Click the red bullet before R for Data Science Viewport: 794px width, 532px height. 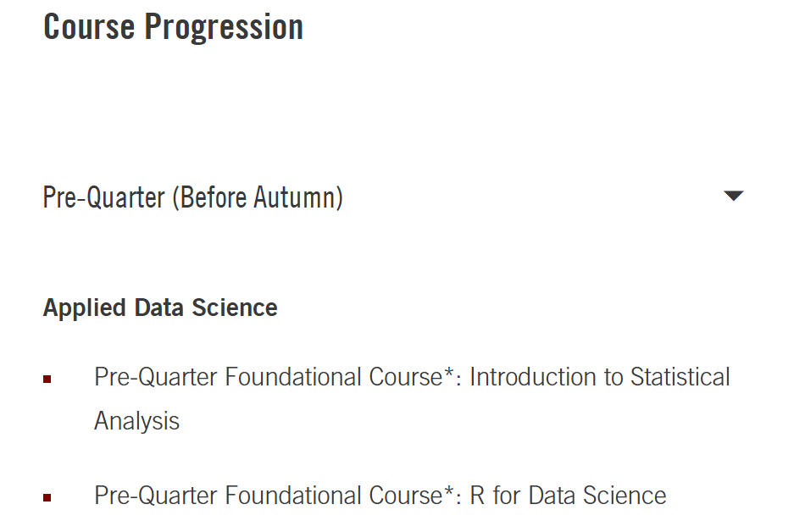[47, 497]
